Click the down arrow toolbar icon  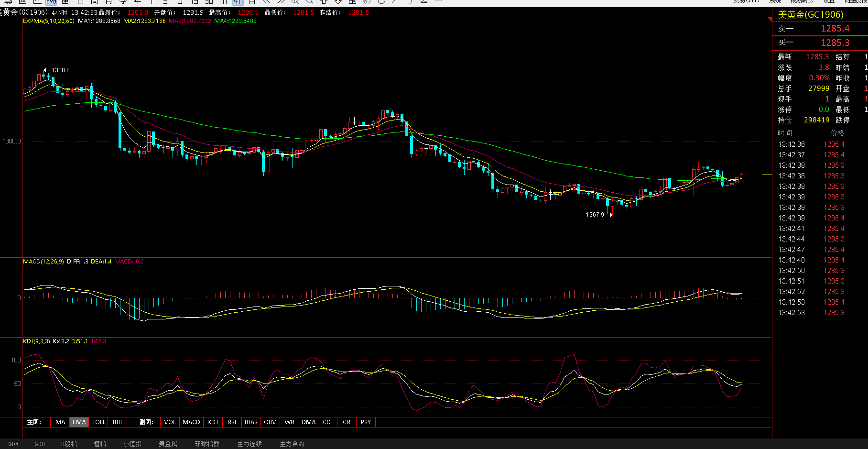click(x=338, y=2)
